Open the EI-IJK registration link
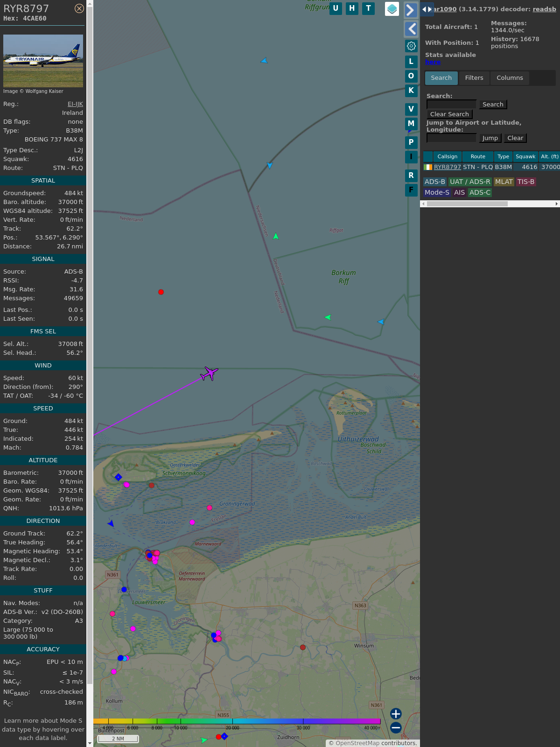 (x=75, y=104)
